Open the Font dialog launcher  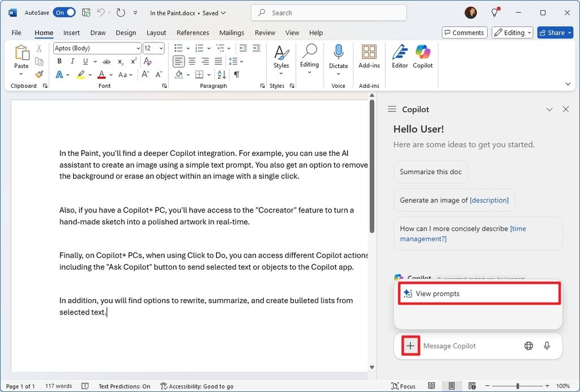(164, 86)
